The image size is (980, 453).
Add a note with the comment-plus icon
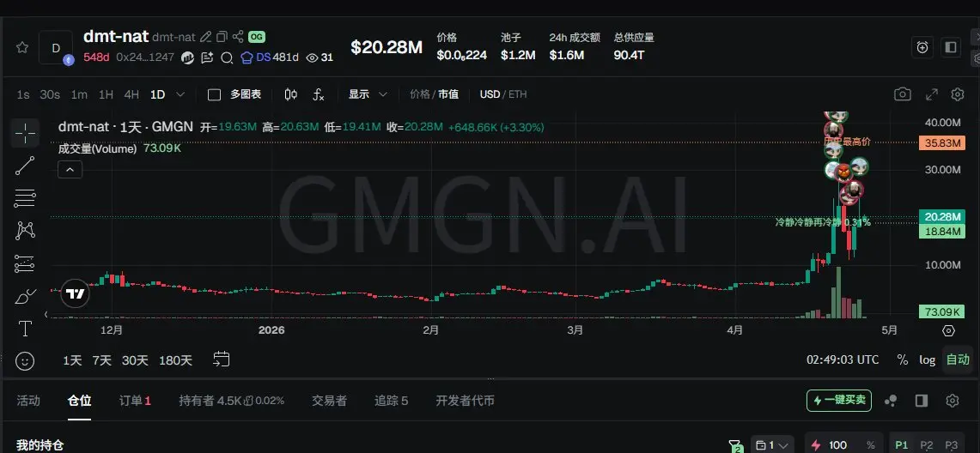[208, 57]
